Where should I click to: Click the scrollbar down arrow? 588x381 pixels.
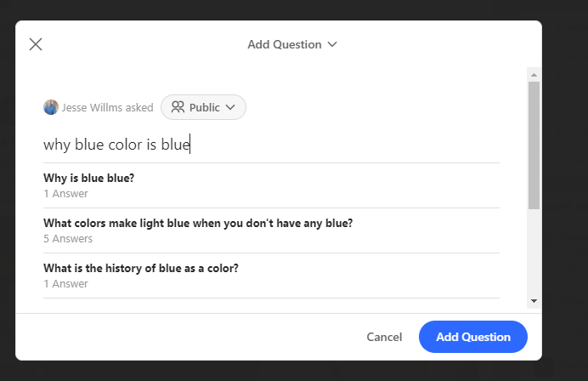534,301
